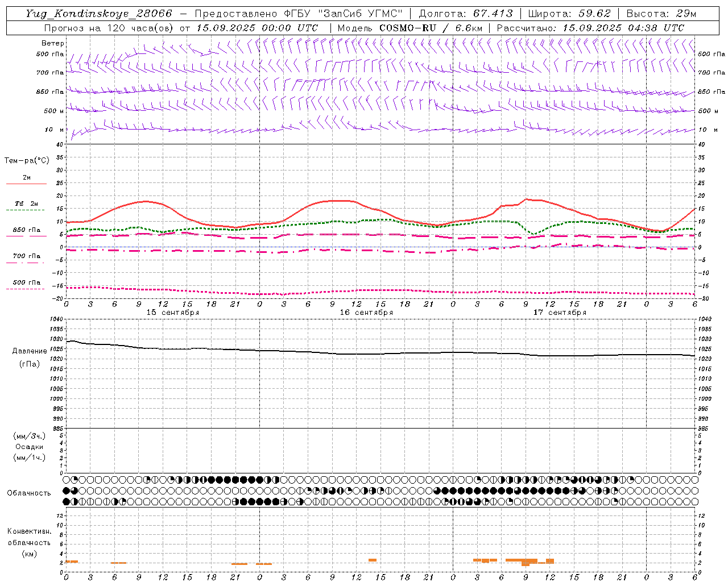
Task: Click the (гПа) unit under Давление
Action: tap(30, 364)
